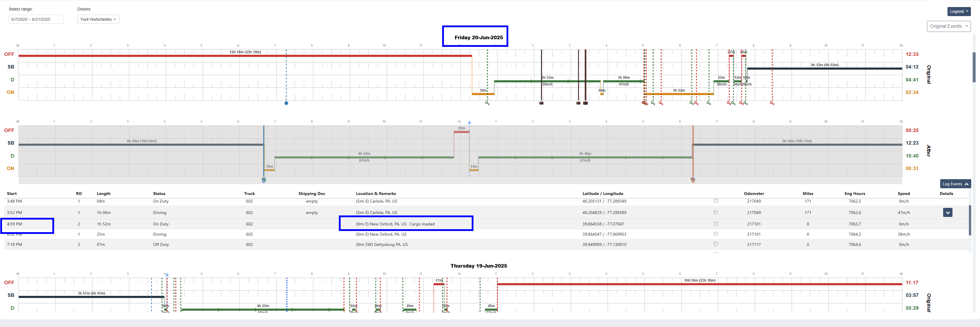Click New Oxford Cargo loaded remark

395,224
